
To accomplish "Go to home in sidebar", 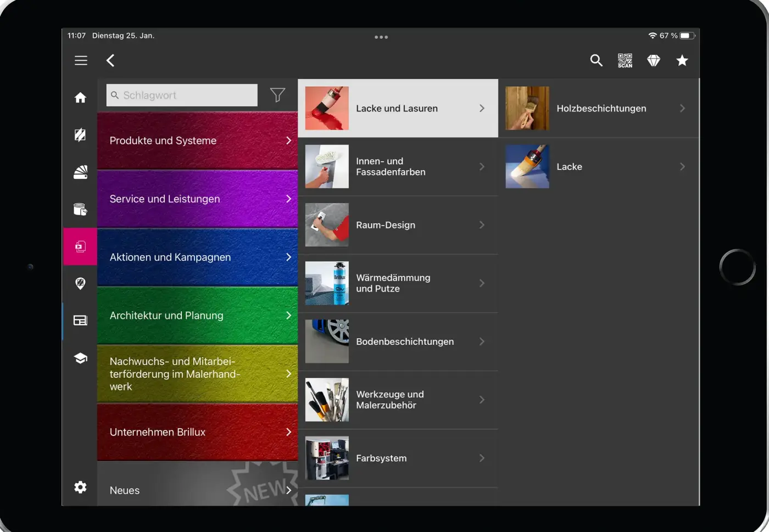I will [80, 98].
